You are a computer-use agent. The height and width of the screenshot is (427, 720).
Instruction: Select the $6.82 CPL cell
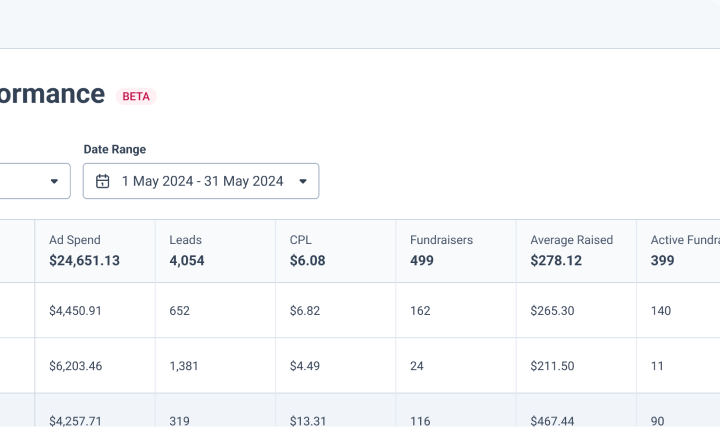[305, 311]
